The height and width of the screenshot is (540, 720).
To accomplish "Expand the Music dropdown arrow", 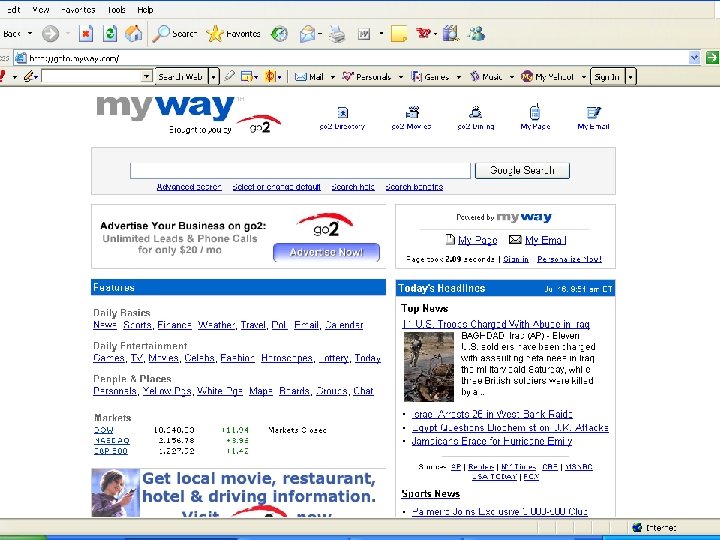I will [512, 77].
